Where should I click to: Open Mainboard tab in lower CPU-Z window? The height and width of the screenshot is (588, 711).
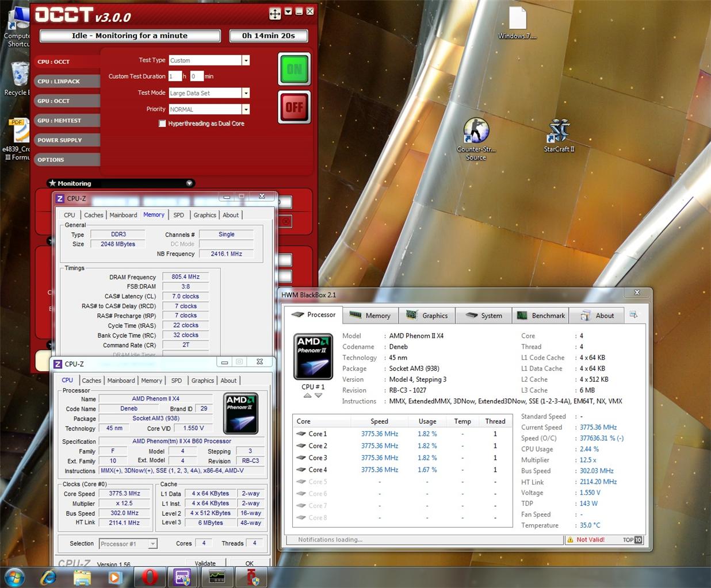(121, 381)
